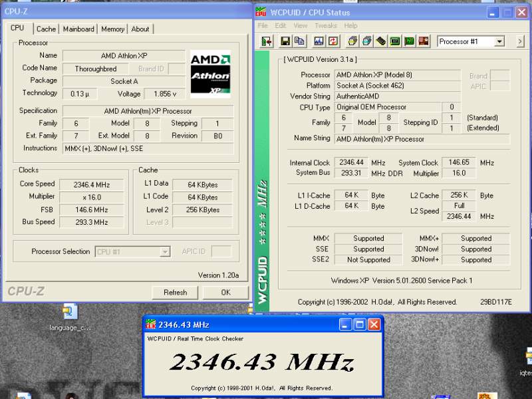This screenshot has height=399, width=532.
Task: Click the WCPUID Internal Clock value 2346.44
Action: pyautogui.click(x=351, y=162)
